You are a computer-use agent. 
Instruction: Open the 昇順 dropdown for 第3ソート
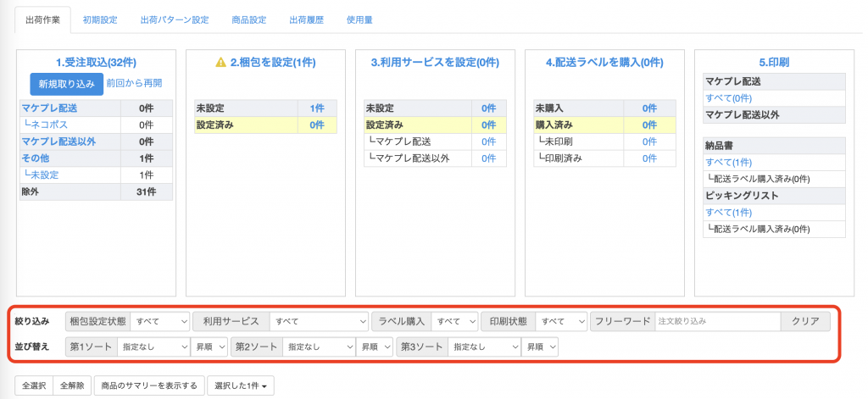coord(540,347)
